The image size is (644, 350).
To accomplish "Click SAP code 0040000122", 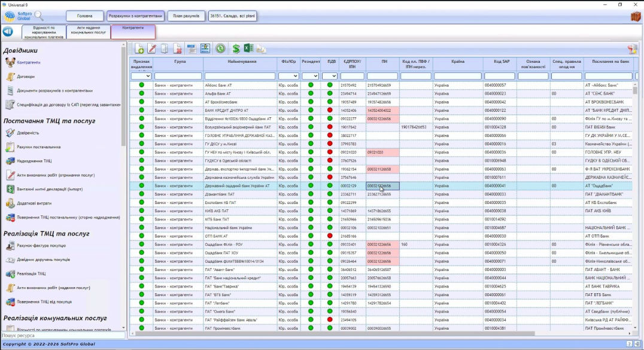I will [495, 111].
